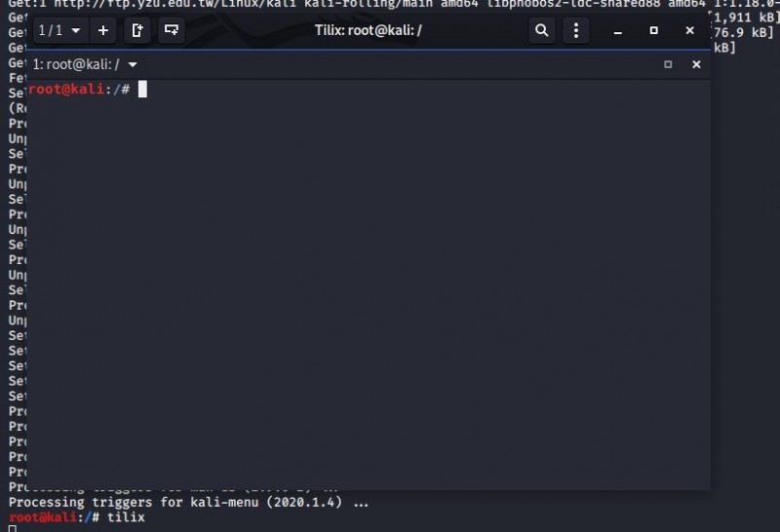Maximize the terminal pane via small square icon
The width and height of the screenshot is (780, 532).
[x=668, y=64]
